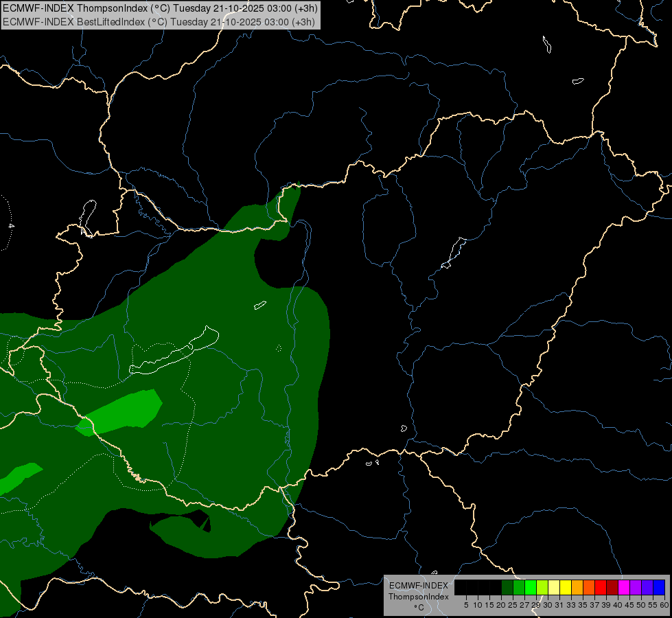This screenshot has height=618, width=672.
Task: Click the light orange 33–35 legend swatch
Action: point(577,587)
